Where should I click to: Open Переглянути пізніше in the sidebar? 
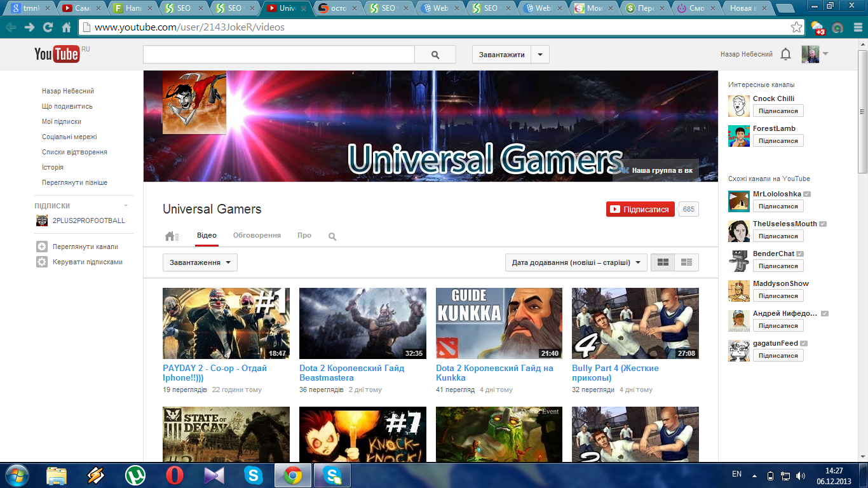tap(74, 182)
